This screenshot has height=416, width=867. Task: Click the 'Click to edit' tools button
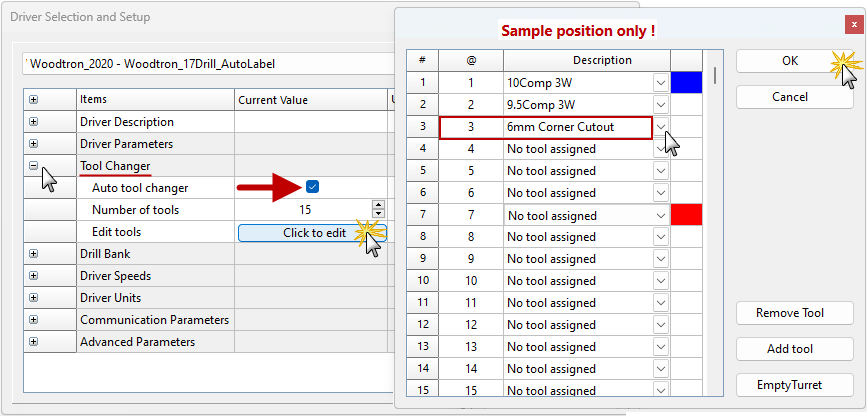point(312,232)
